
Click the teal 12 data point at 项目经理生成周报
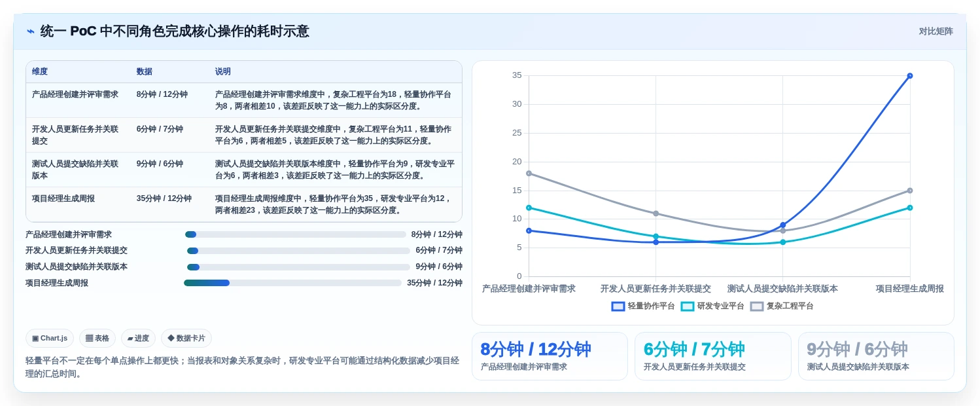point(910,208)
